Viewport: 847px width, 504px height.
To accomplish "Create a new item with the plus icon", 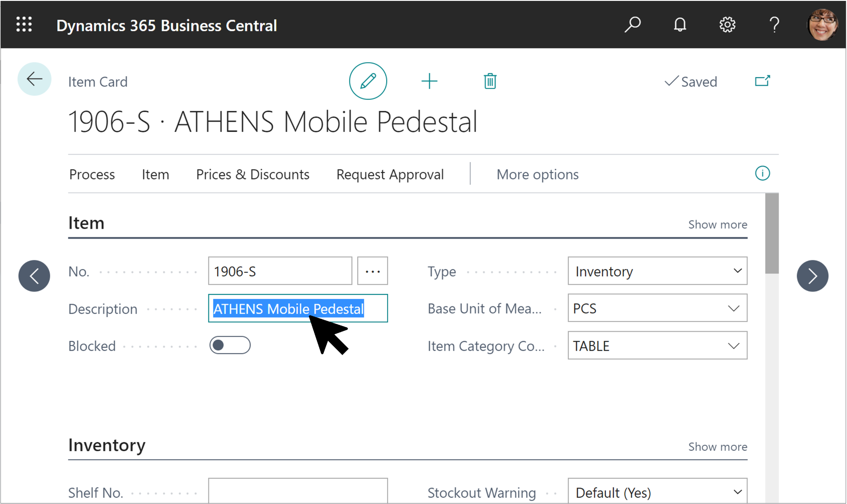I will 429,81.
